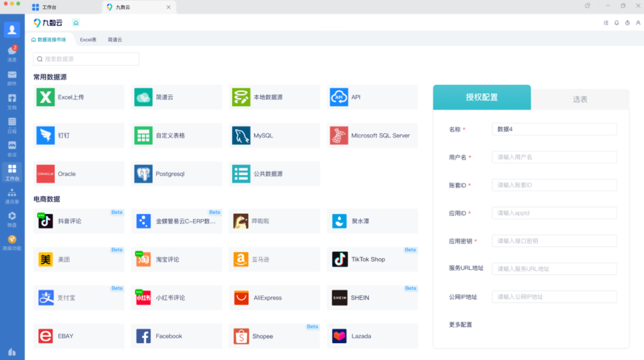644x360 pixels.
Task: Expand the 更多配置 section
Action: [x=460, y=325]
